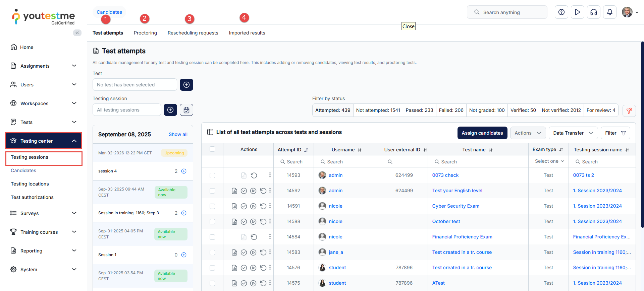Select checkbox for attempt 14584 row
Image resolution: width=644 pixels, height=291 pixels.
(x=212, y=237)
